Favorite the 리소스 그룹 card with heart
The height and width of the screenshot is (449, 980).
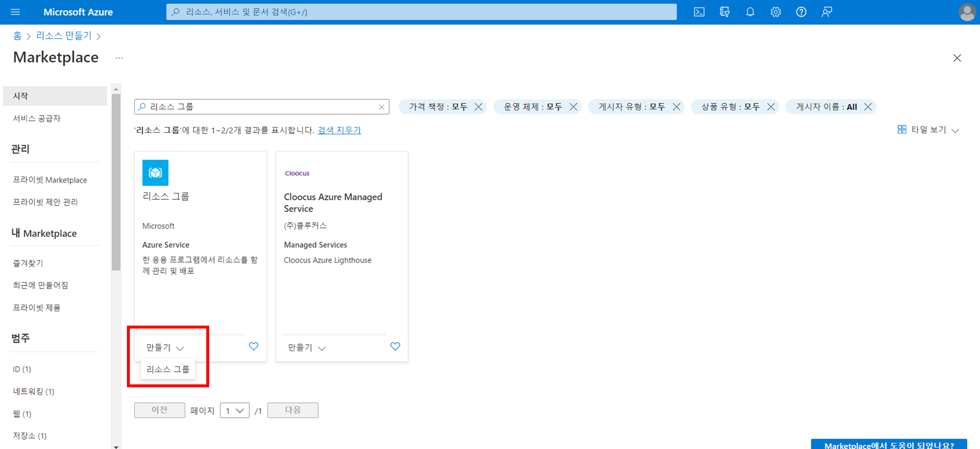253,346
